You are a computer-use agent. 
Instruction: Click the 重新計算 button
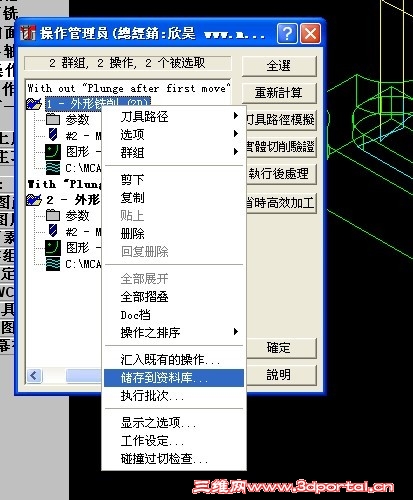tap(279, 93)
